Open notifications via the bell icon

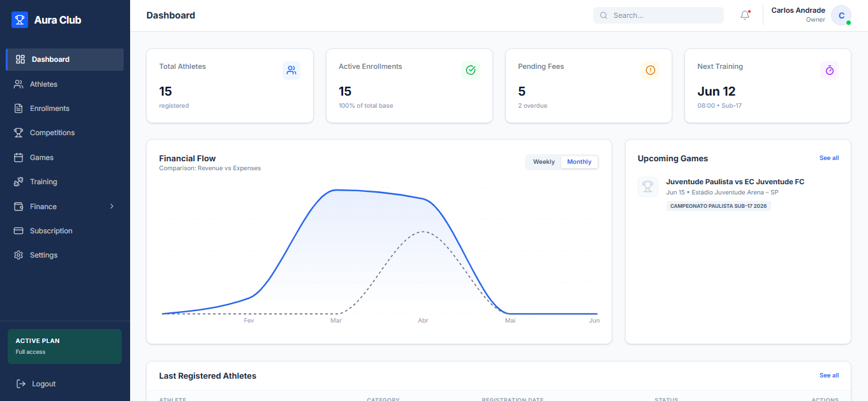point(745,15)
